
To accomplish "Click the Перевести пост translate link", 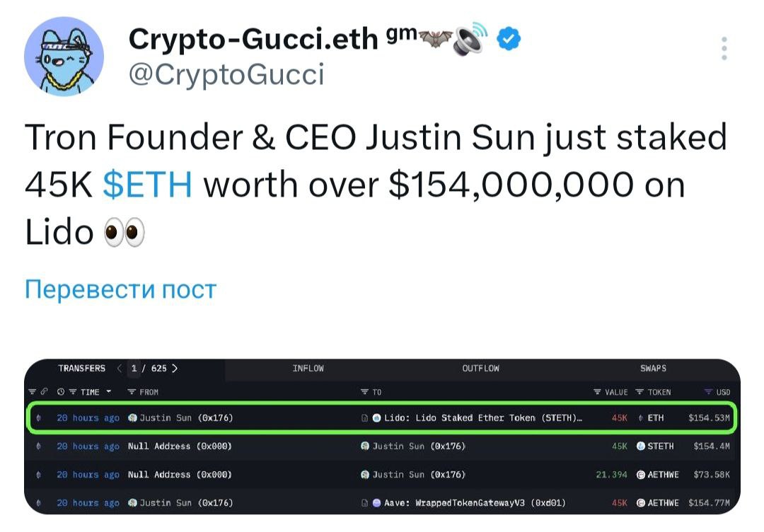I will (120, 289).
